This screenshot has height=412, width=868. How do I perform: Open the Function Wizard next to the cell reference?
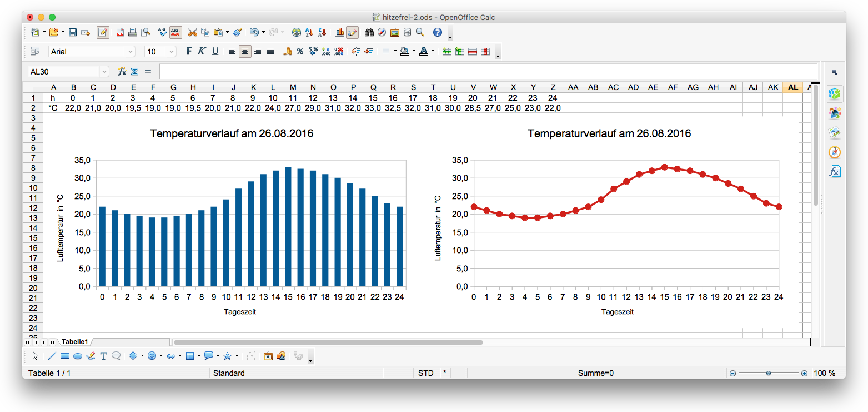coord(122,71)
